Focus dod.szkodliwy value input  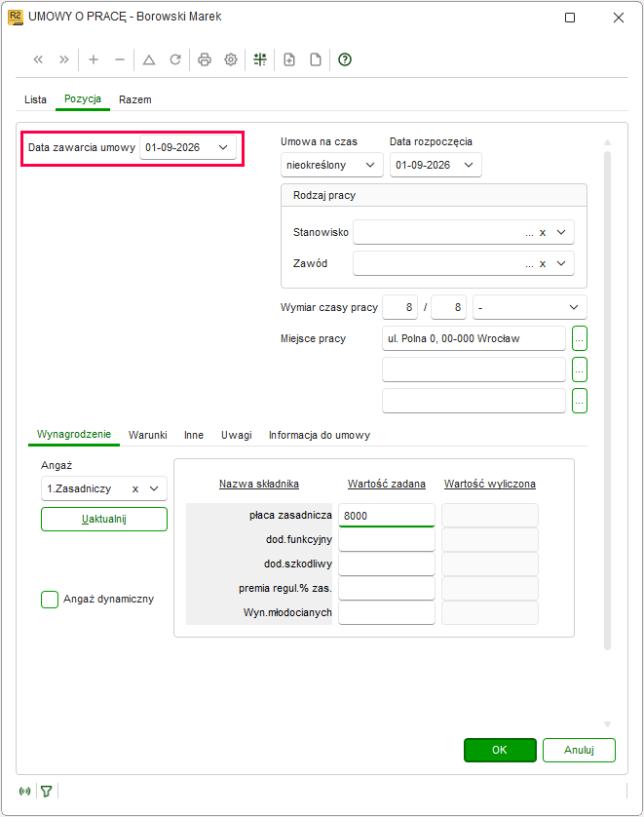(386, 564)
